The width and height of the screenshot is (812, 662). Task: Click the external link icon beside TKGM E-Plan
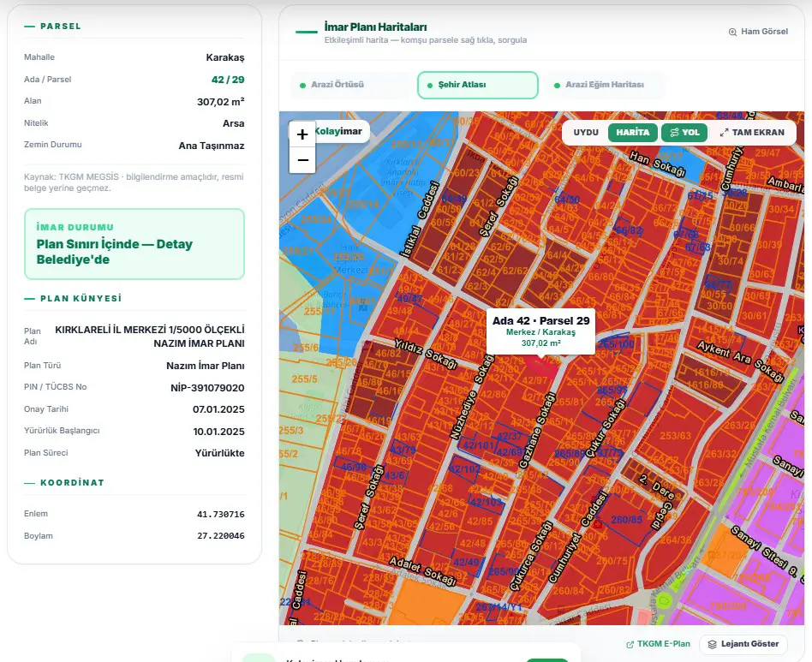pos(630,644)
